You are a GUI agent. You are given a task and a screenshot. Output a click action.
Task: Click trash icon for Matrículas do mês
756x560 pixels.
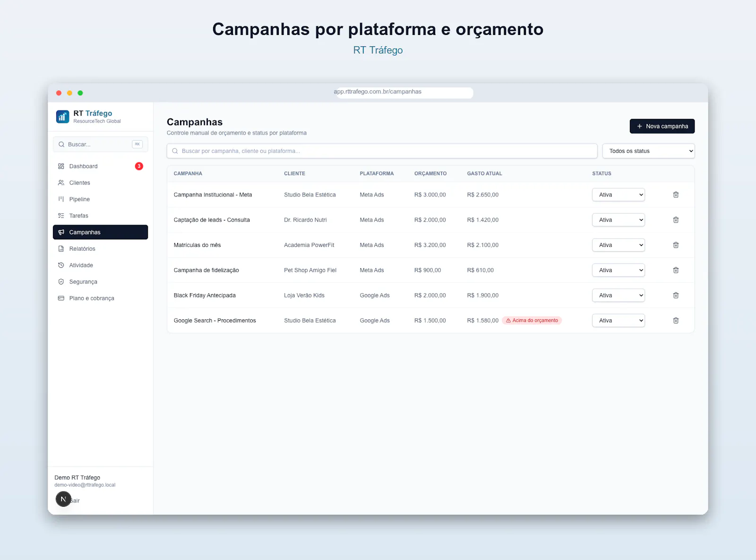click(676, 245)
